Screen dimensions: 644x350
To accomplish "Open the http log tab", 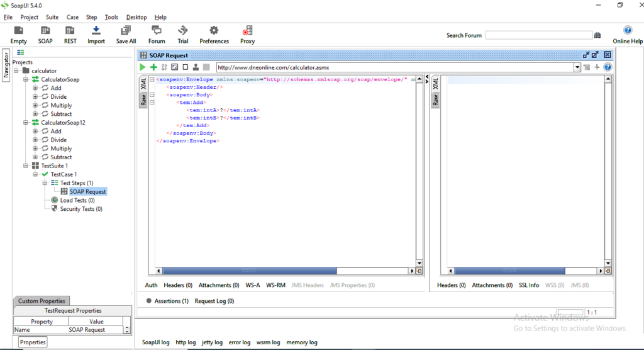I will click(x=186, y=342).
